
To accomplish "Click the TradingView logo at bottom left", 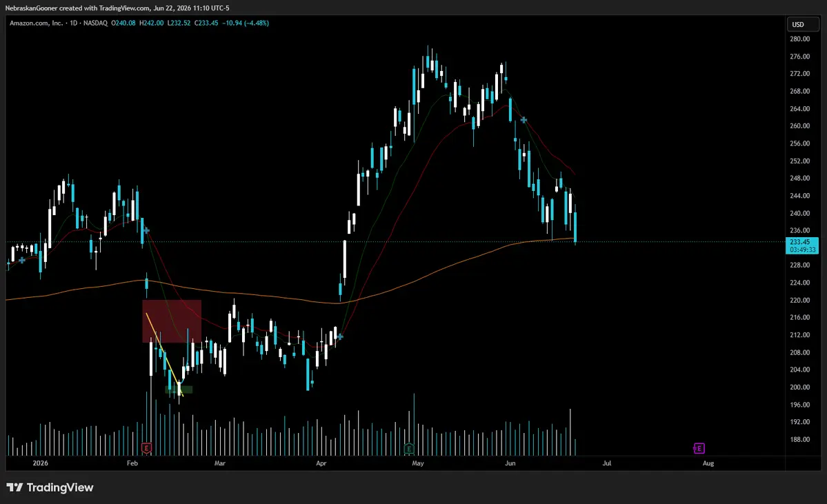I will point(50,487).
